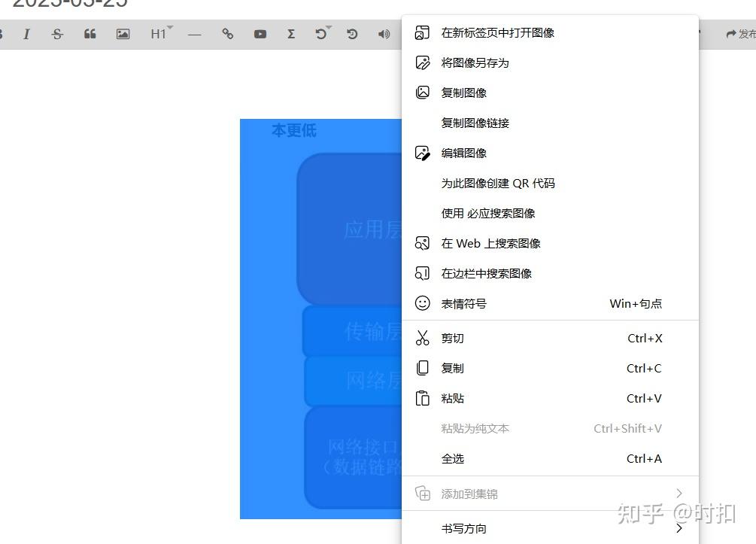Image resolution: width=756 pixels, height=544 pixels.
Task: Insert a blockquote using the quote icon
Action: (x=90, y=34)
